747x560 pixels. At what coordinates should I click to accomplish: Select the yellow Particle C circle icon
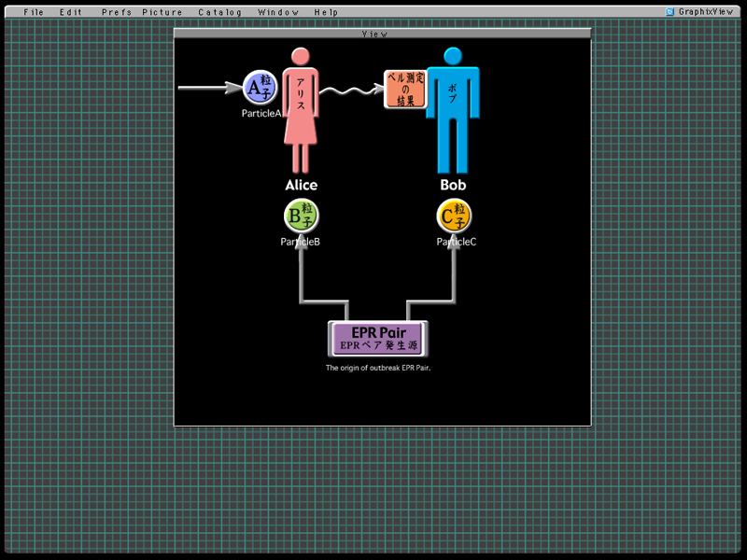[x=455, y=217]
